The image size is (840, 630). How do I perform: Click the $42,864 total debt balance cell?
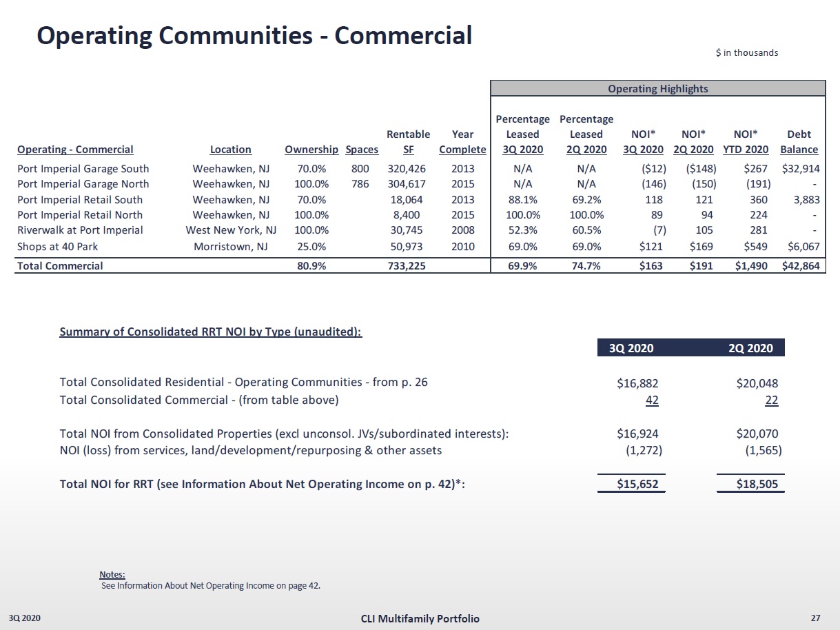tap(800, 266)
